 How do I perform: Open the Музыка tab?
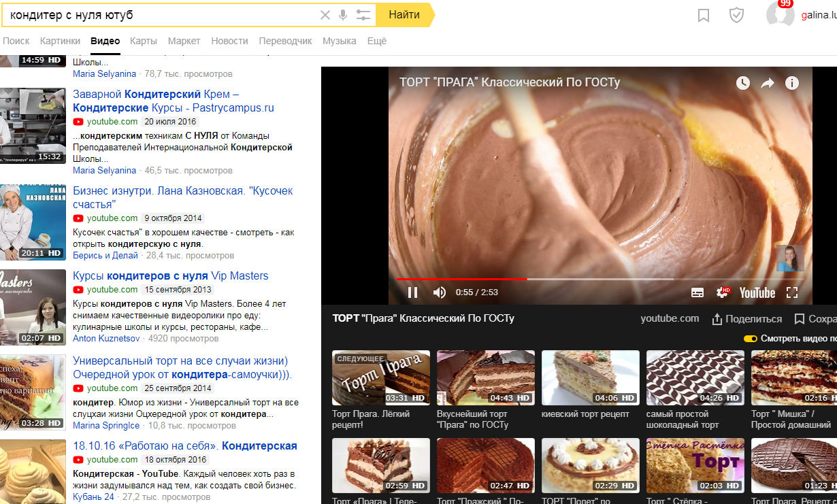[340, 41]
